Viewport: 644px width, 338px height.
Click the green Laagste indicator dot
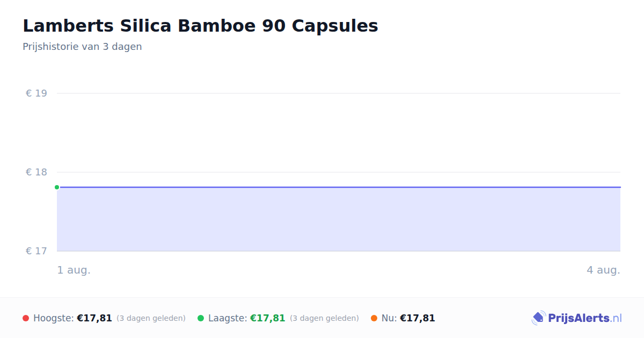(x=201, y=318)
